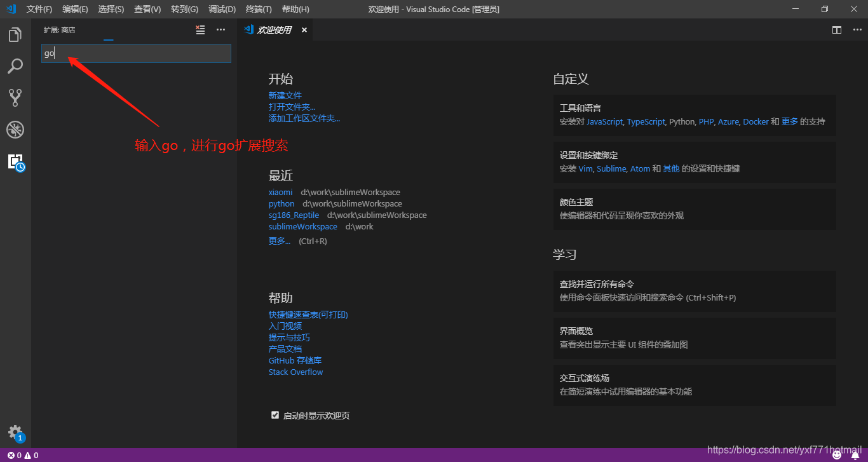The image size is (868, 462).
Task: Click 更多 languages link in 工具和语言
Action: [790, 121]
